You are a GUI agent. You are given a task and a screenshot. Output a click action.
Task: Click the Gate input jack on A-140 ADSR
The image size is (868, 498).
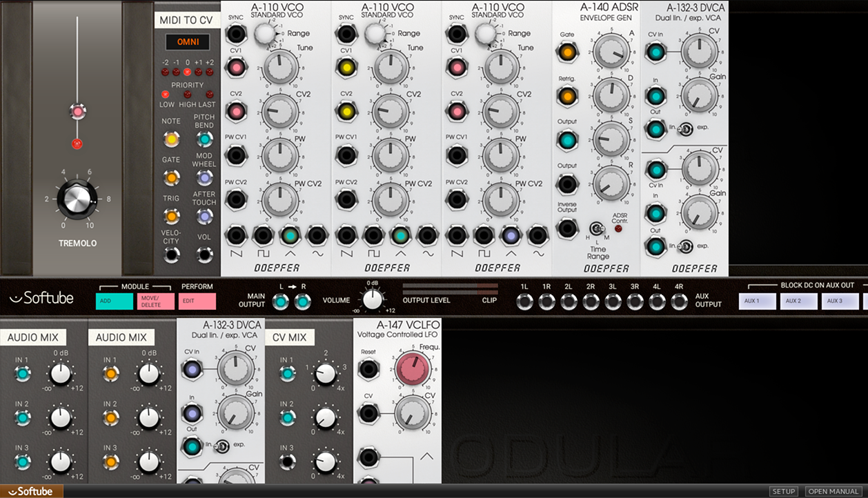click(567, 51)
